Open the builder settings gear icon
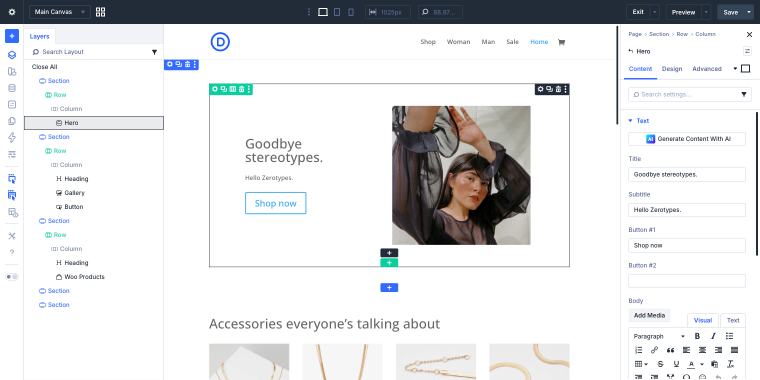 tap(12, 12)
